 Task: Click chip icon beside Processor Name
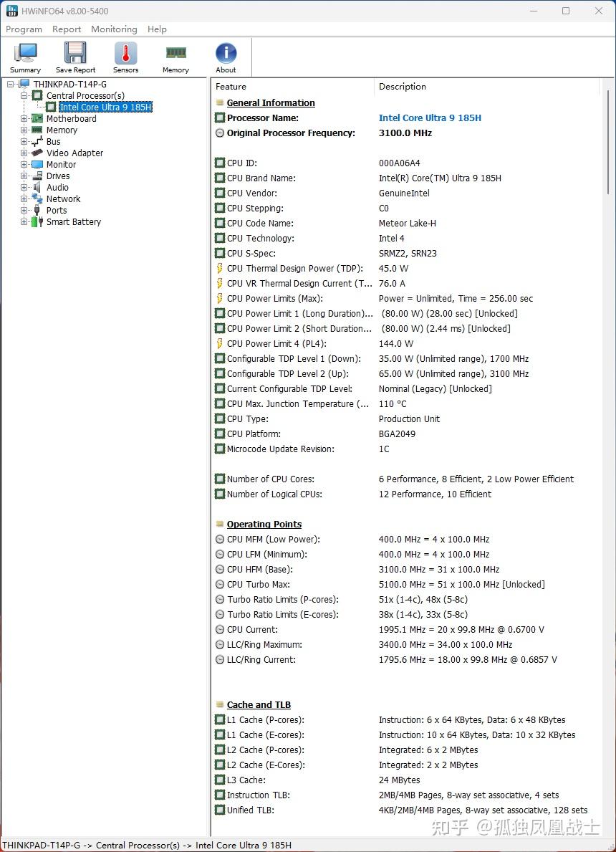(x=219, y=118)
